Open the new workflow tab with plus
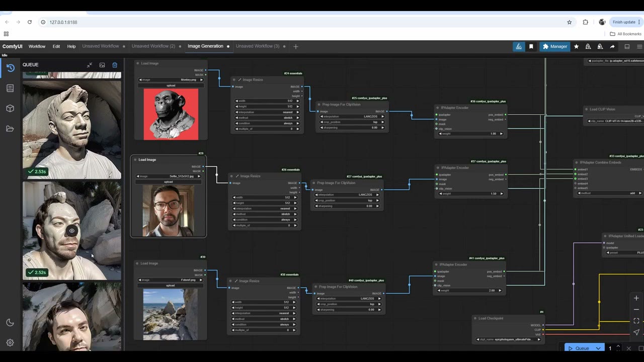 [x=296, y=46]
